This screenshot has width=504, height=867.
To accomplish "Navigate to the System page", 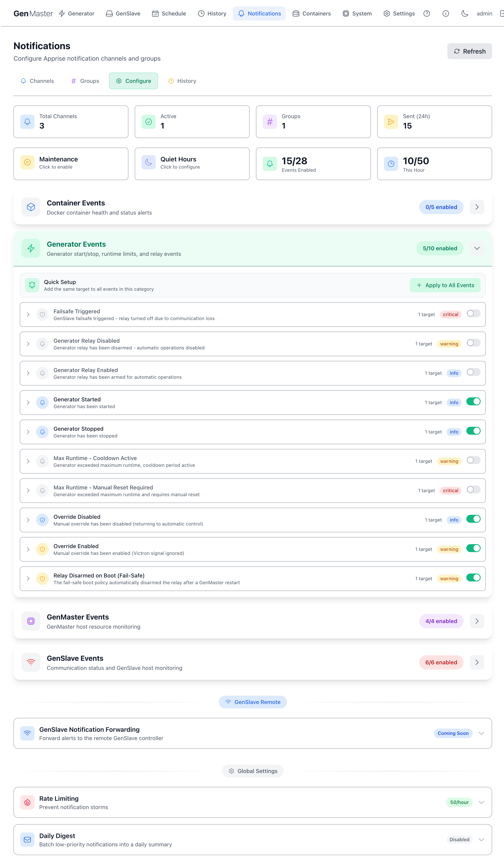I will point(357,13).
